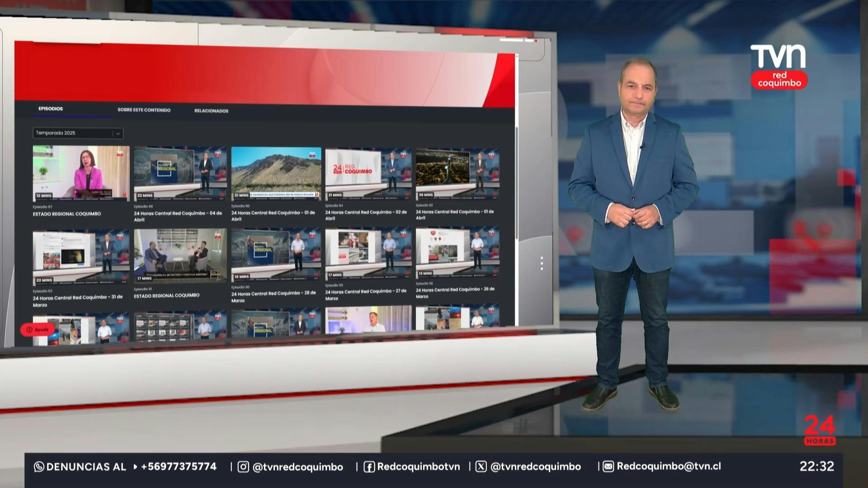Image resolution: width=868 pixels, height=488 pixels.
Task: Open the SOBRE ESTE CONTENIDO tab
Action: point(144,110)
